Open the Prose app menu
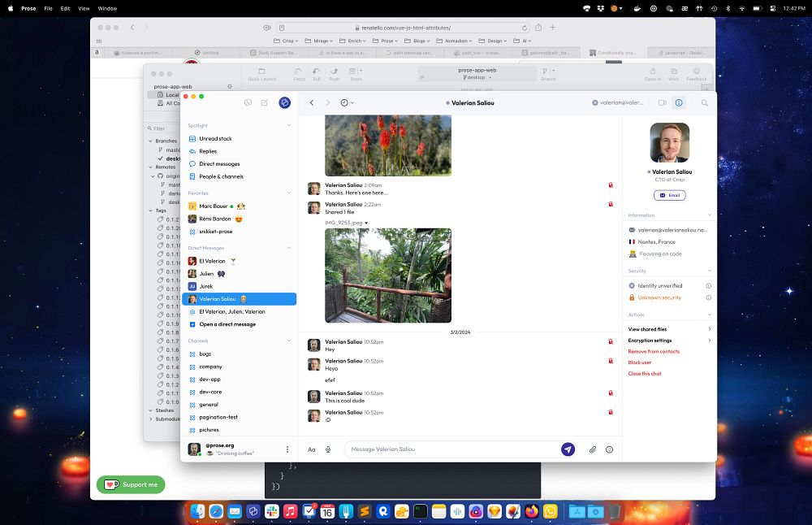The width and height of the screenshot is (812, 525). pyautogui.click(x=28, y=8)
